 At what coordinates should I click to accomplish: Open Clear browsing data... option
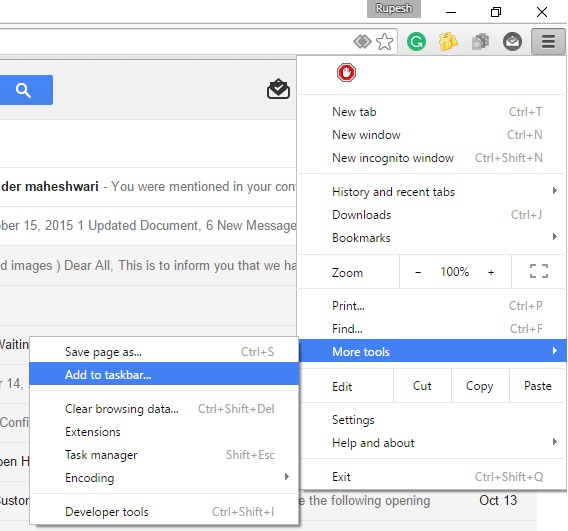point(164,409)
